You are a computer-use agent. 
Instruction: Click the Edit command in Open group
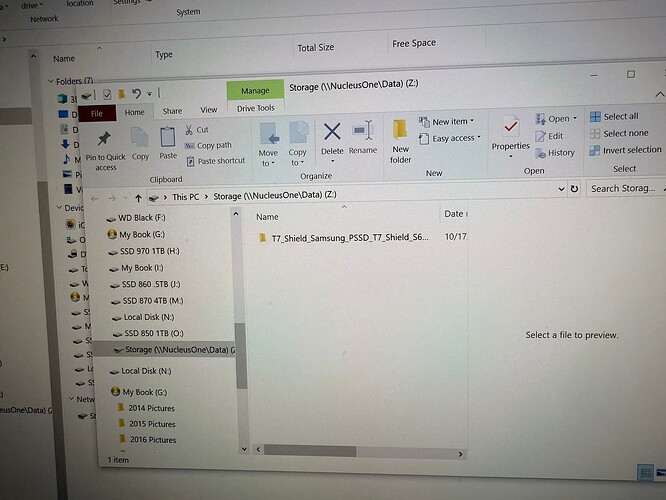(x=549, y=136)
